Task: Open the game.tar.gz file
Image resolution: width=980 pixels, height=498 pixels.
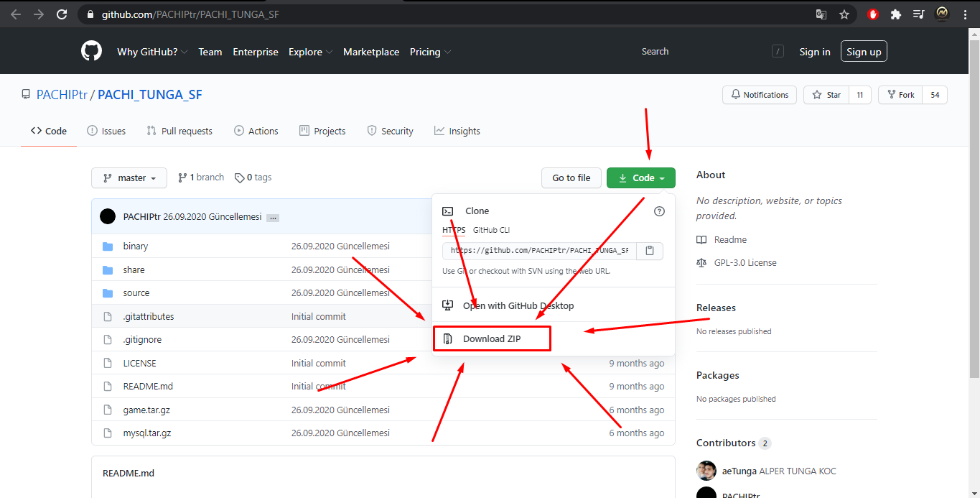Action: click(146, 410)
